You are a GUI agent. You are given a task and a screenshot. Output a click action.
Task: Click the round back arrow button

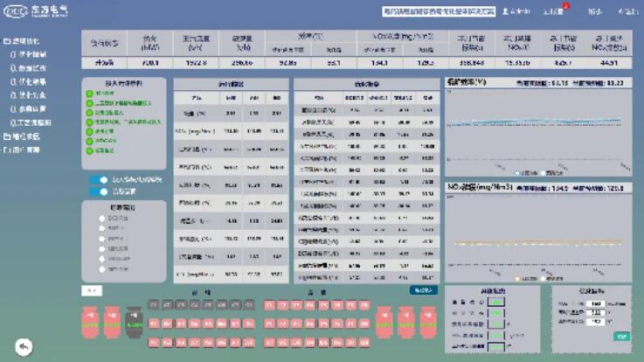coord(25,347)
